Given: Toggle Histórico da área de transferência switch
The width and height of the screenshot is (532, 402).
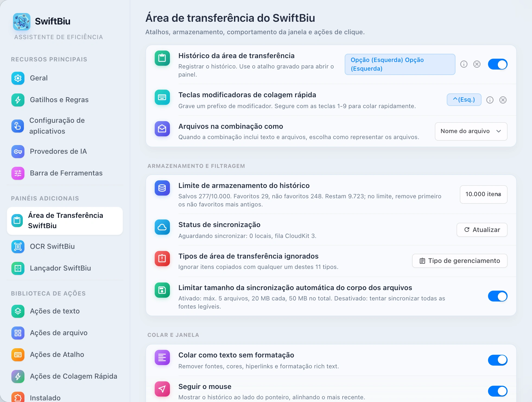Looking at the screenshot, I should tap(498, 64).
